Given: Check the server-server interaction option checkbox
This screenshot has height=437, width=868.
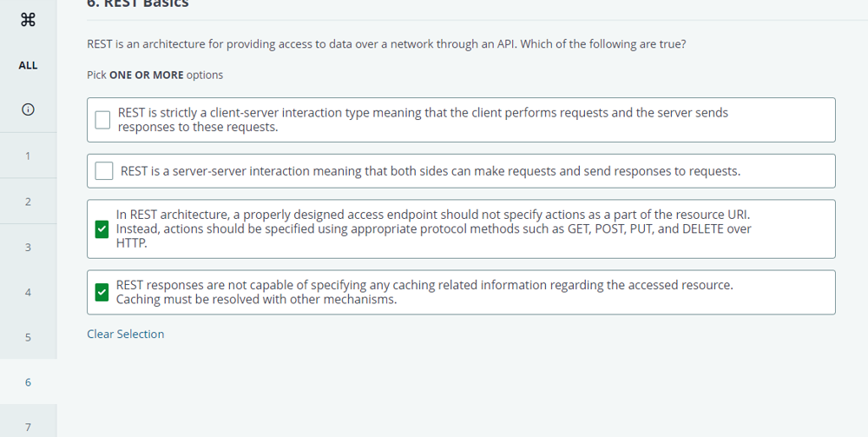Looking at the screenshot, I should click(x=103, y=170).
